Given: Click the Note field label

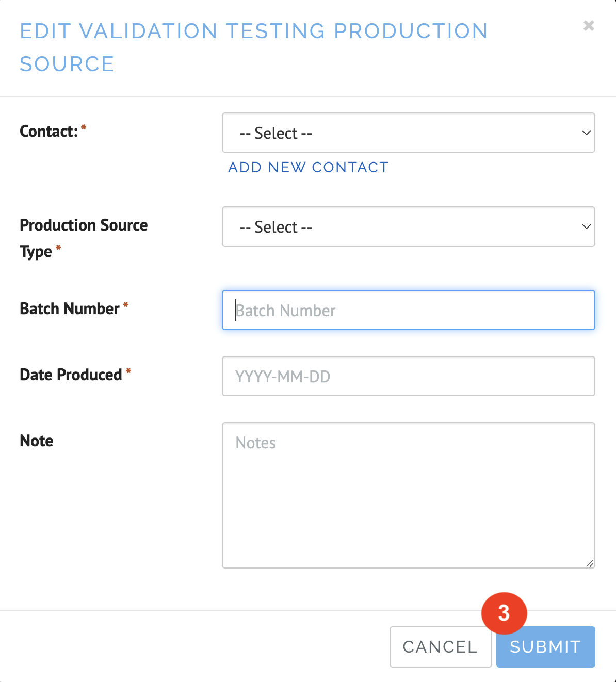Looking at the screenshot, I should coord(37,441).
